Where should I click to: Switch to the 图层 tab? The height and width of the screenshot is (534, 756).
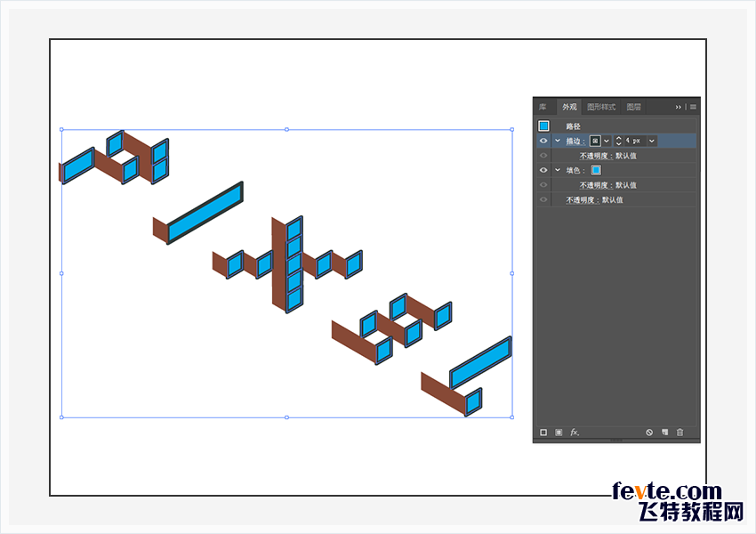coord(633,107)
